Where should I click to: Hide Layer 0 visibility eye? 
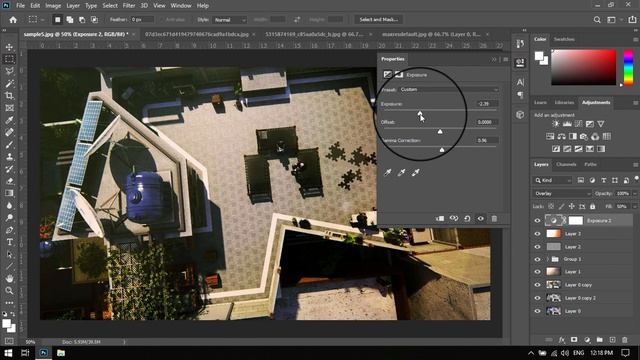[537, 311]
